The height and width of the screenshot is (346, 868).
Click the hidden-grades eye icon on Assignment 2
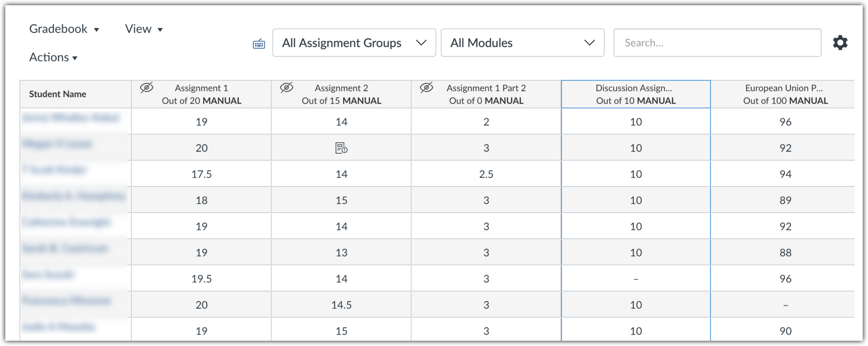(x=286, y=88)
